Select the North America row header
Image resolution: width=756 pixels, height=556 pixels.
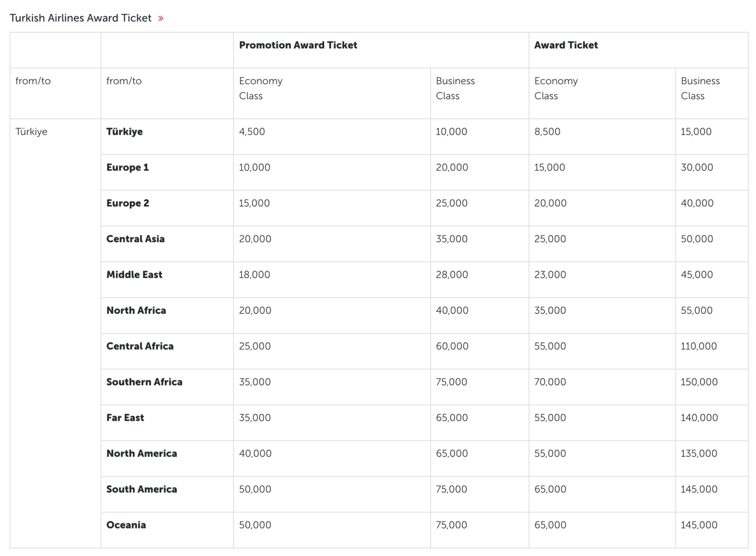click(x=141, y=453)
